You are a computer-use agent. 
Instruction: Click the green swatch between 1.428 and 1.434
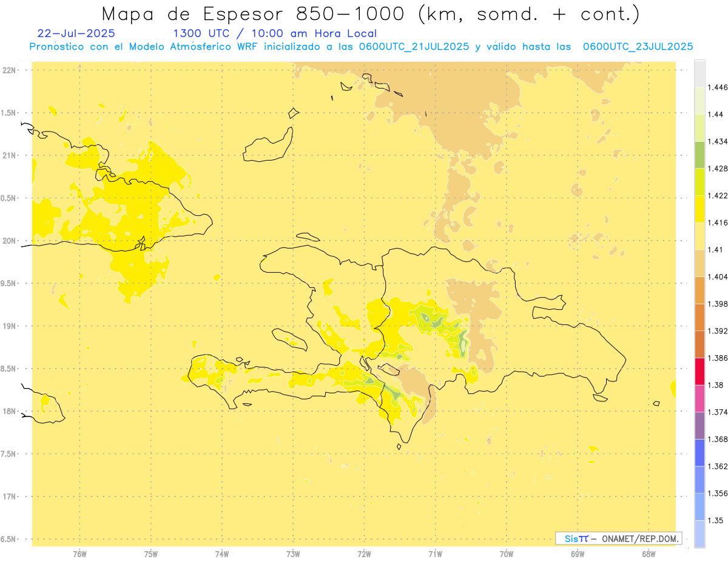699,155
